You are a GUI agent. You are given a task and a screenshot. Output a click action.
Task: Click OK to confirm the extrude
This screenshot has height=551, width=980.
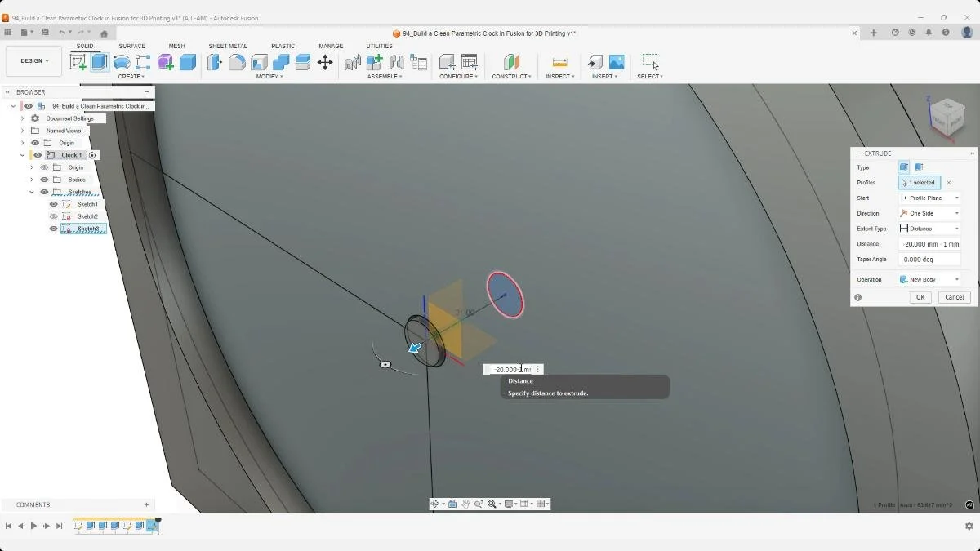tap(920, 297)
